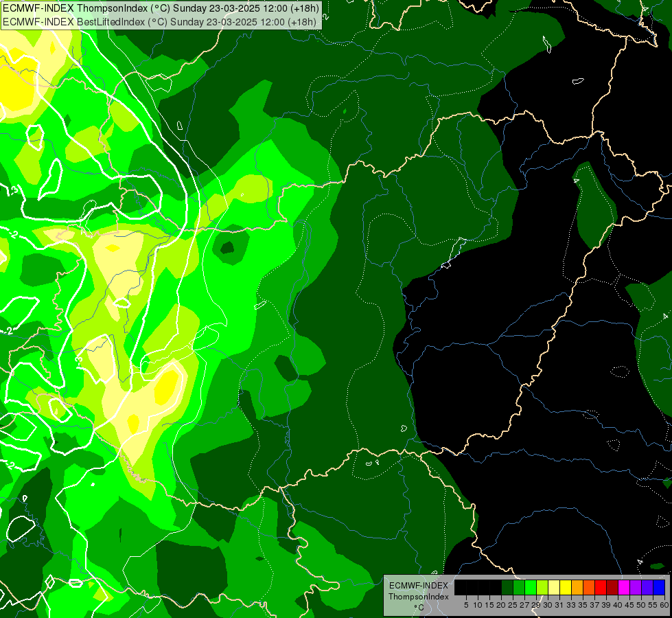Click the blue 55–60 legend swatch
This screenshot has width=672, height=618.
tap(659, 587)
